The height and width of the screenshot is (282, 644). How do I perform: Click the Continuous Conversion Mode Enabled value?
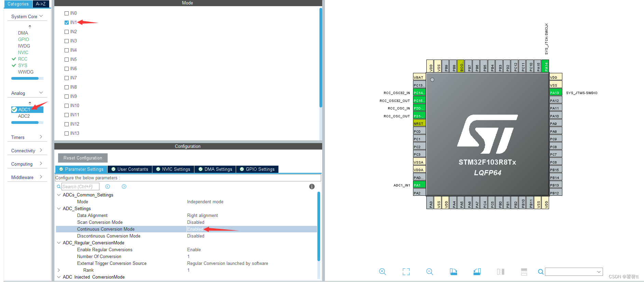[x=195, y=229]
